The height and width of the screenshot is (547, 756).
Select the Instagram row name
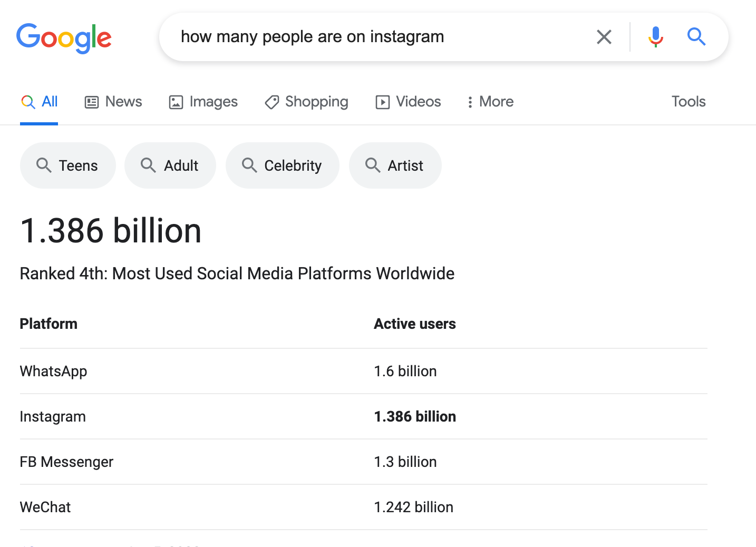[53, 417]
